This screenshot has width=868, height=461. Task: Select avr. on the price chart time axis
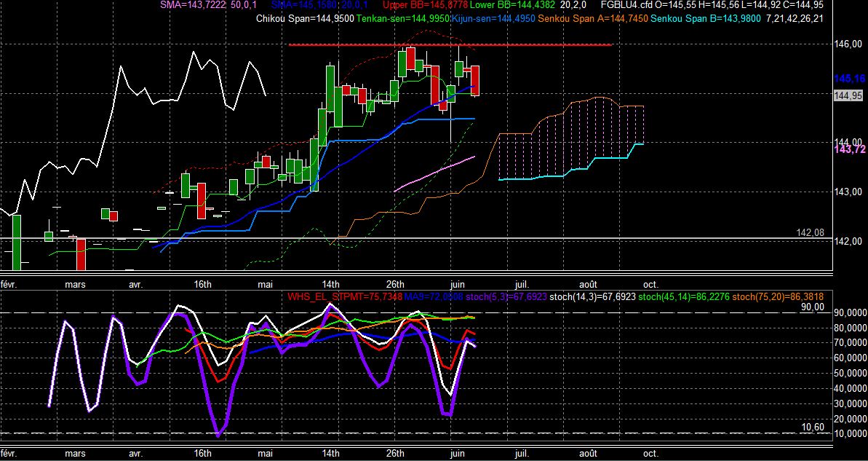tap(135, 284)
